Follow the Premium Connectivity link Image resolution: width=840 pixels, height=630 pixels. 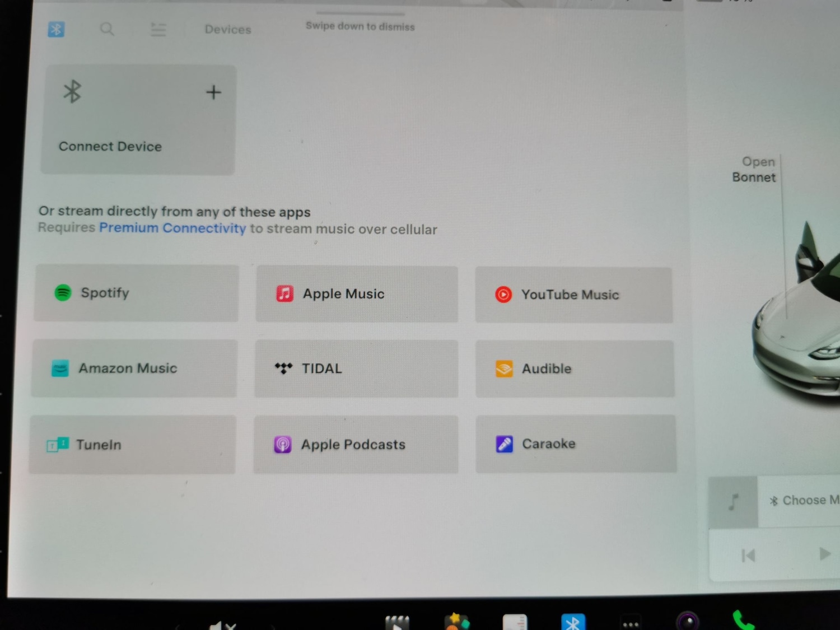click(172, 228)
